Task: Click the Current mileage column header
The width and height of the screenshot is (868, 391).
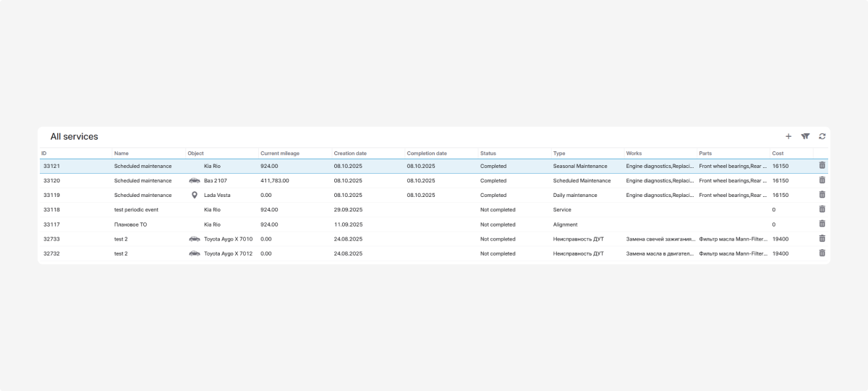Action: pyautogui.click(x=280, y=154)
